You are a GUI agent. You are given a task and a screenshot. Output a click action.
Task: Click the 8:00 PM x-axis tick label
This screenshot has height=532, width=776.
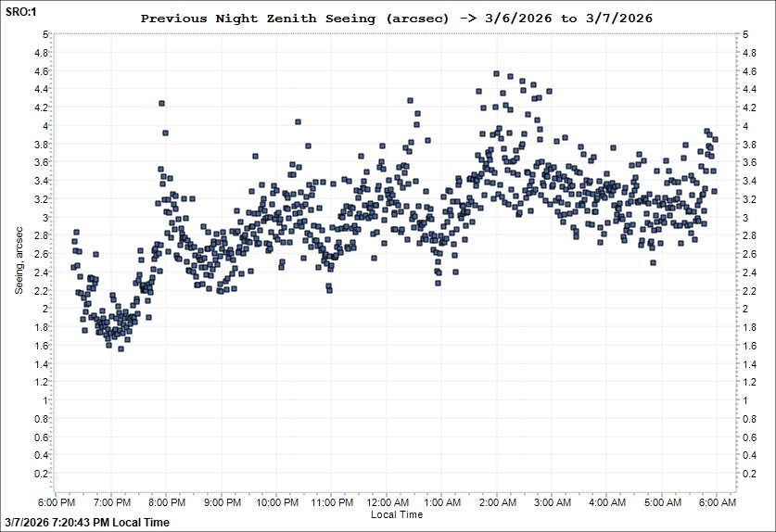(167, 502)
